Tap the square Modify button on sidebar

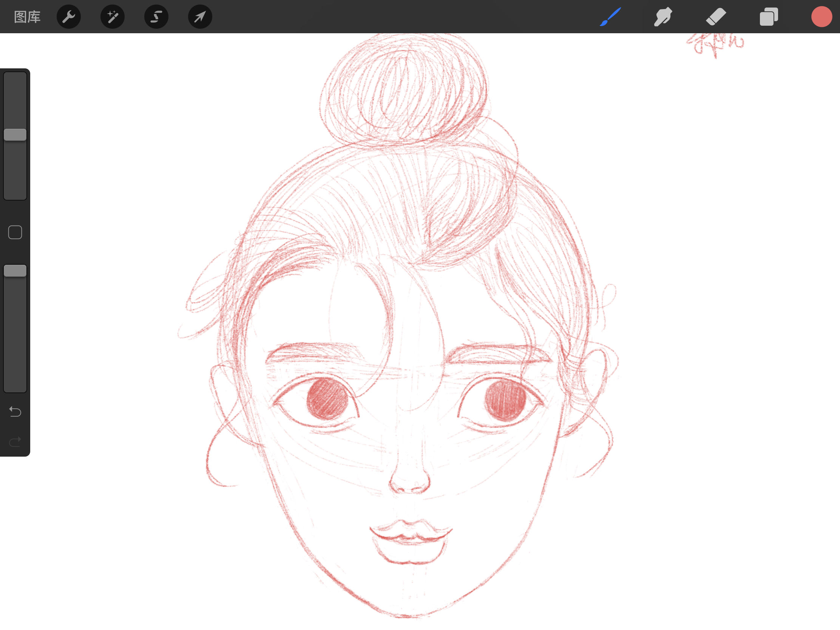[15, 232]
